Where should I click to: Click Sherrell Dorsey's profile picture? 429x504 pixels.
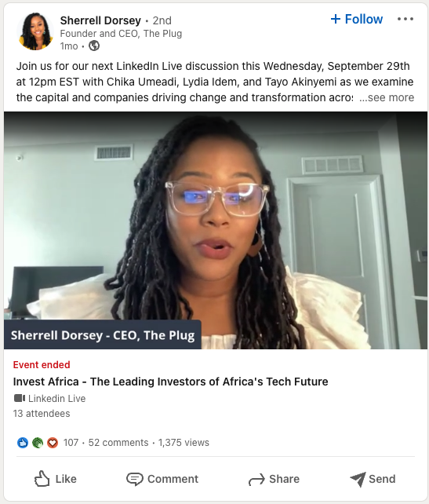[x=35, y=31]
